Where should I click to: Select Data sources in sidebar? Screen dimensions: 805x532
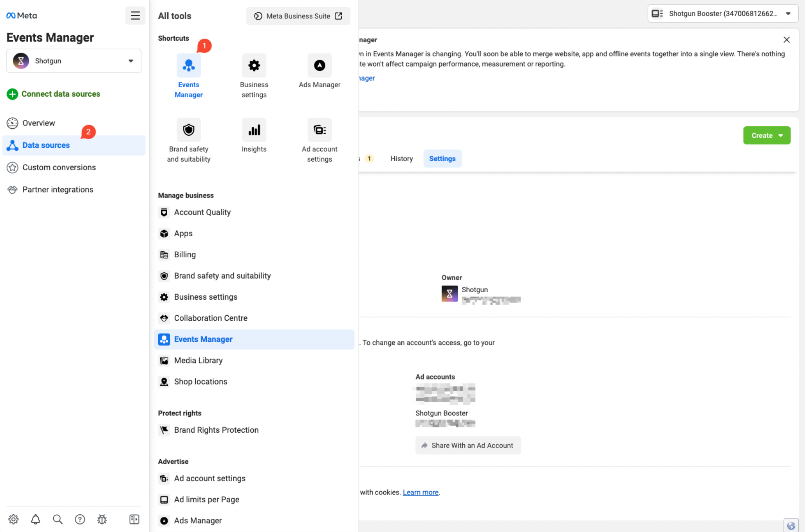74,145
